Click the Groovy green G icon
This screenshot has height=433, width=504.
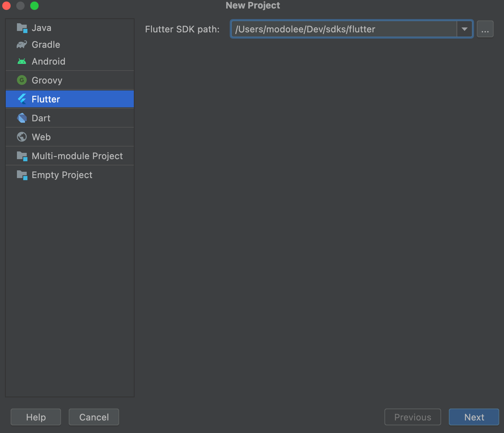22,80
